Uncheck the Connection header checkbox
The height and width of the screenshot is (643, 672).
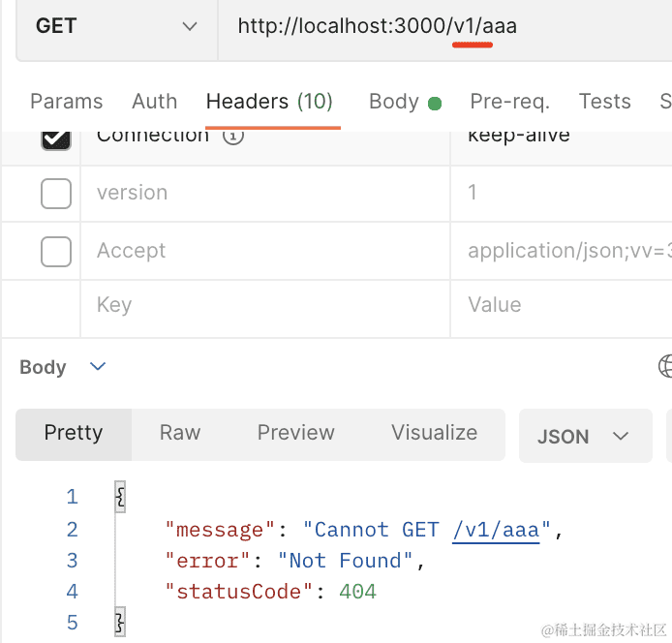pyautogui.click(x=56, y=138)
